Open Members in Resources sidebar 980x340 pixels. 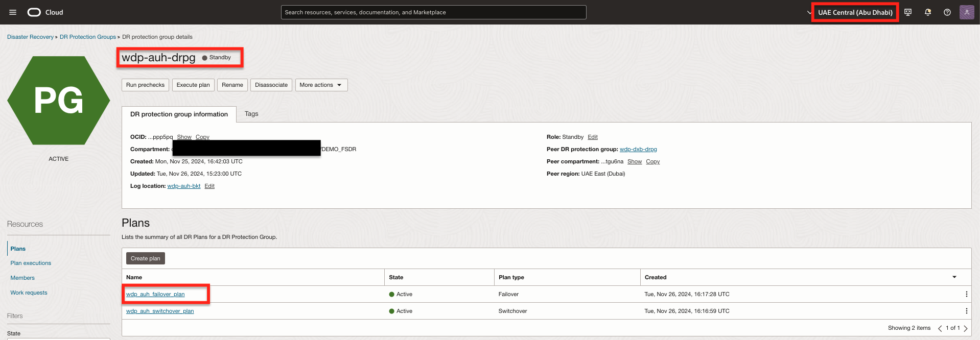coord(22,278)
